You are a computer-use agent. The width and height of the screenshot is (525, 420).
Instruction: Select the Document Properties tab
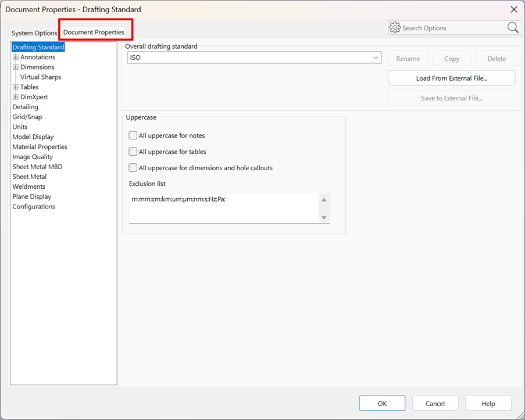tap(94, 32)
